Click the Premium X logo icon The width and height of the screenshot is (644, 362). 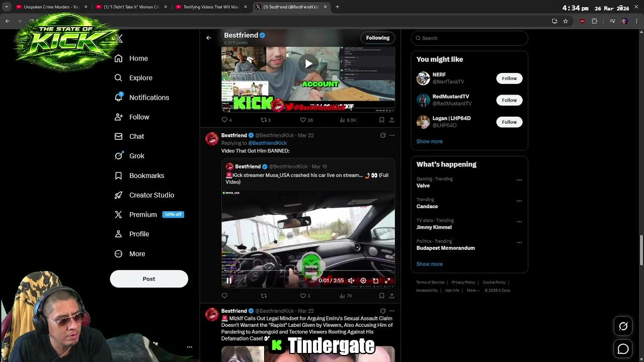pyautogui.click(x=118, y=215)
